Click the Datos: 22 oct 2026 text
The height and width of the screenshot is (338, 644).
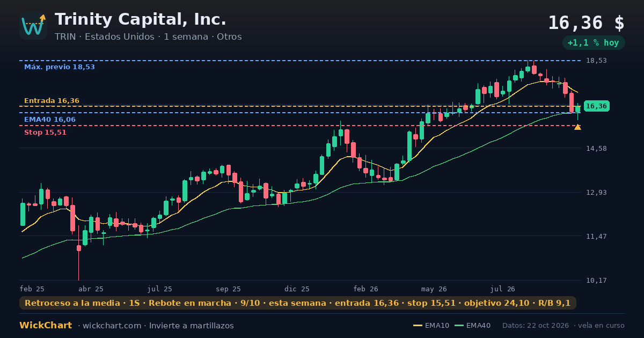tap(536, 326)
